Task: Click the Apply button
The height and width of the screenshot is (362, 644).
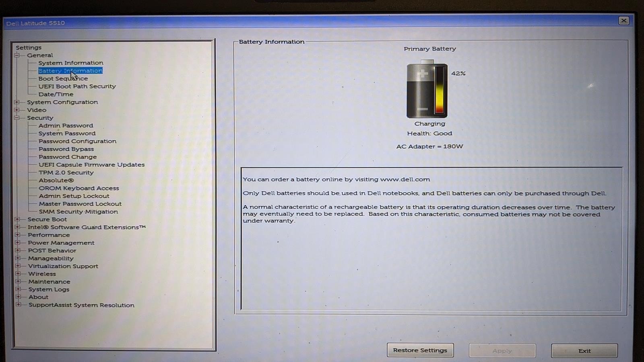Action: pyautogui.click(x=502, y=351)
